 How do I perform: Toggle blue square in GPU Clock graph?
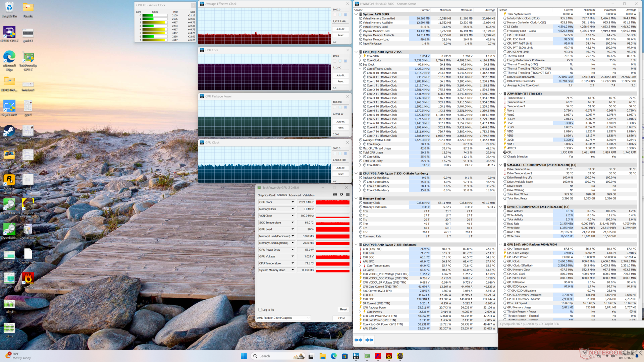[345, 154]
